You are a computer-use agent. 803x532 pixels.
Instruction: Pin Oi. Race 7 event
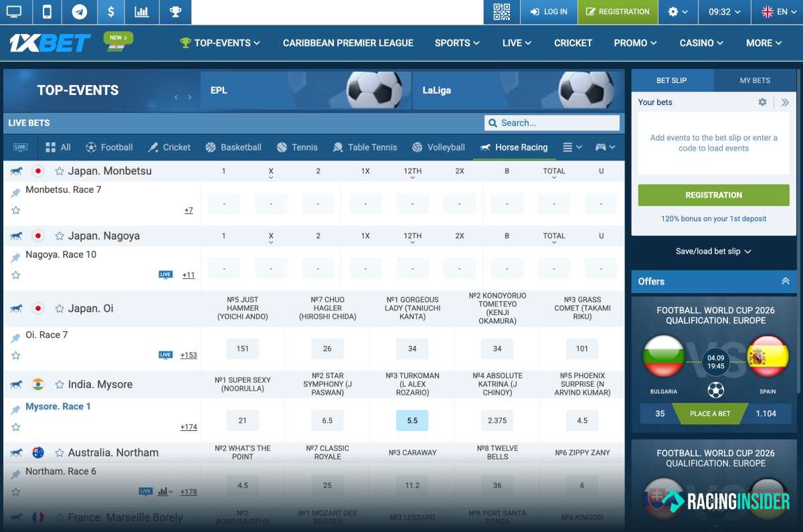click(x=15, y=338)
